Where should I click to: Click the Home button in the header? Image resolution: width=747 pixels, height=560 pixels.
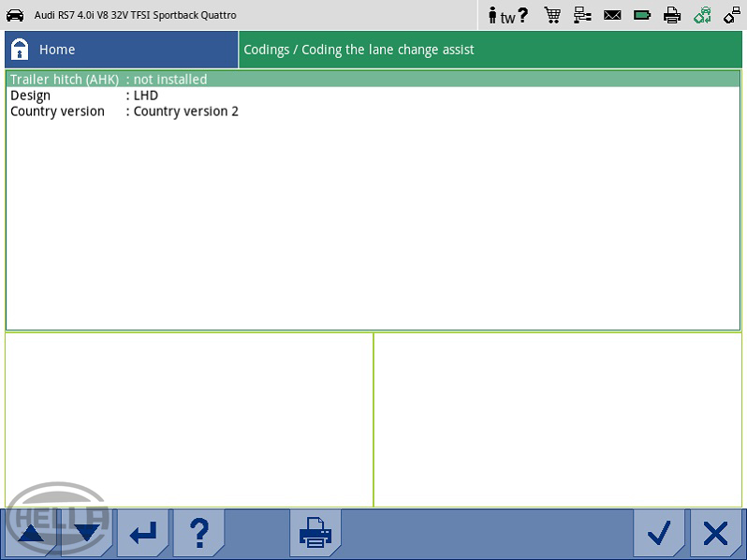(x=120, y=50)
